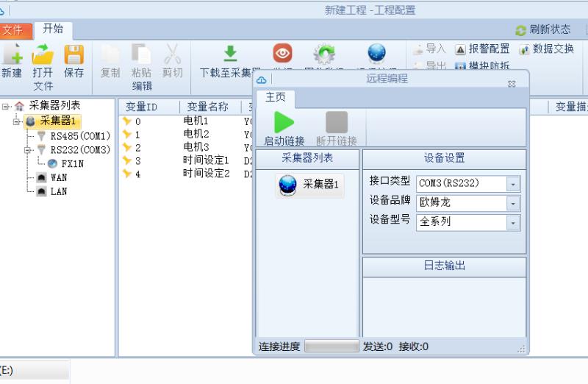Screen dimensions: 588x384
Task: Click 刷新状态 refresh status icon
Action: click(521, 30)
